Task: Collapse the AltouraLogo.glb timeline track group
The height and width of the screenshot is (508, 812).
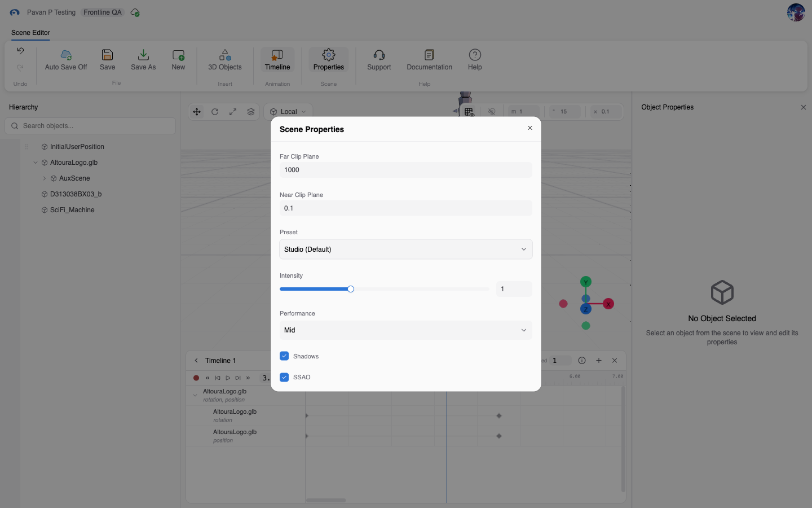Action: 195,395
